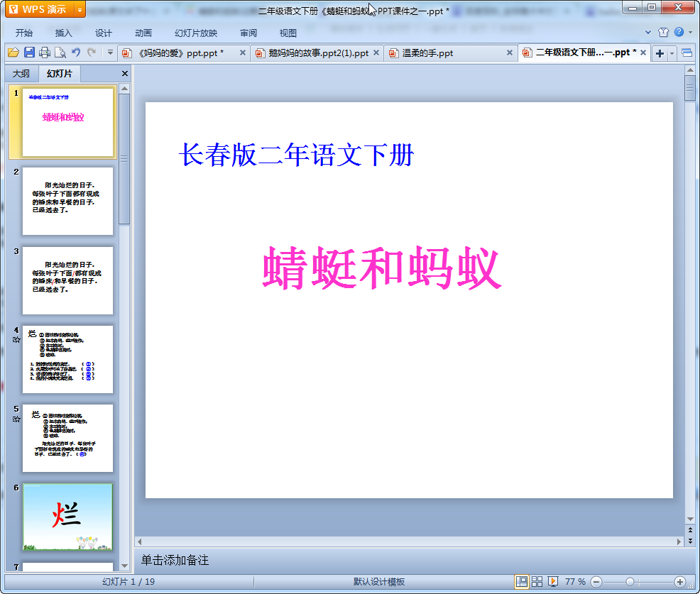700x594 pixels.
Task: Collapse the ribbon with the chevron icon
Action: pos(648,32)
